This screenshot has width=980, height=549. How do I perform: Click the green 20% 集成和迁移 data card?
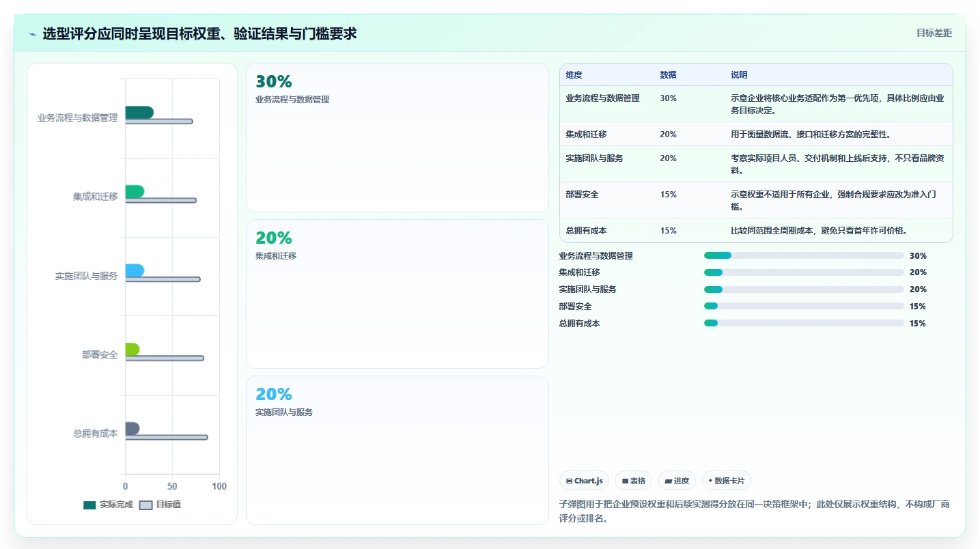[397, 294]
